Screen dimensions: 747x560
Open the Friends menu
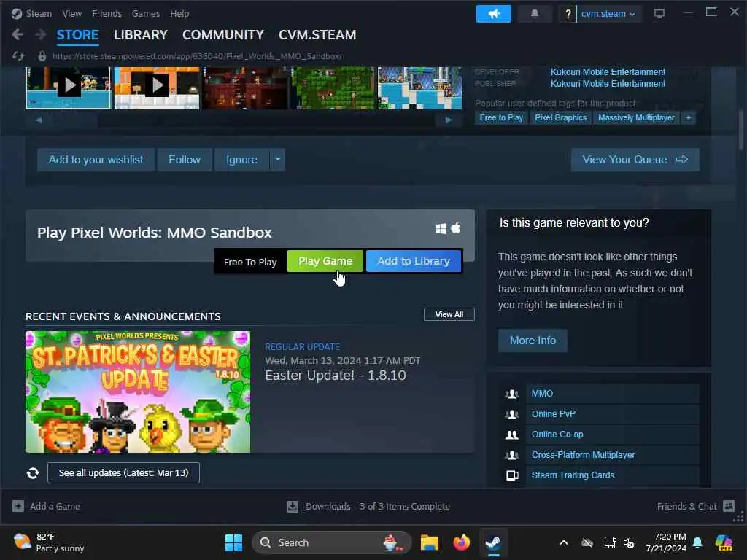tap(107, 13)
